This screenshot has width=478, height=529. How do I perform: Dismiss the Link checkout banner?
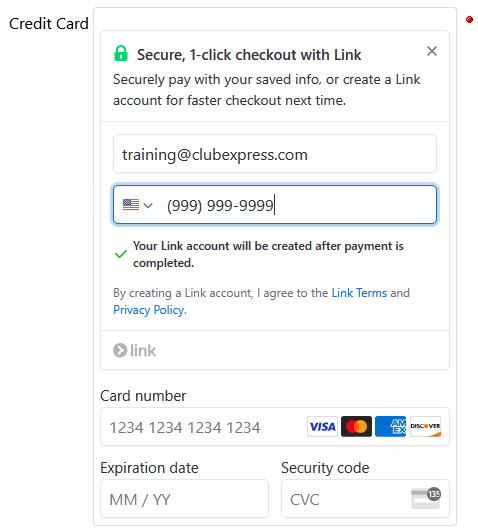432,51
